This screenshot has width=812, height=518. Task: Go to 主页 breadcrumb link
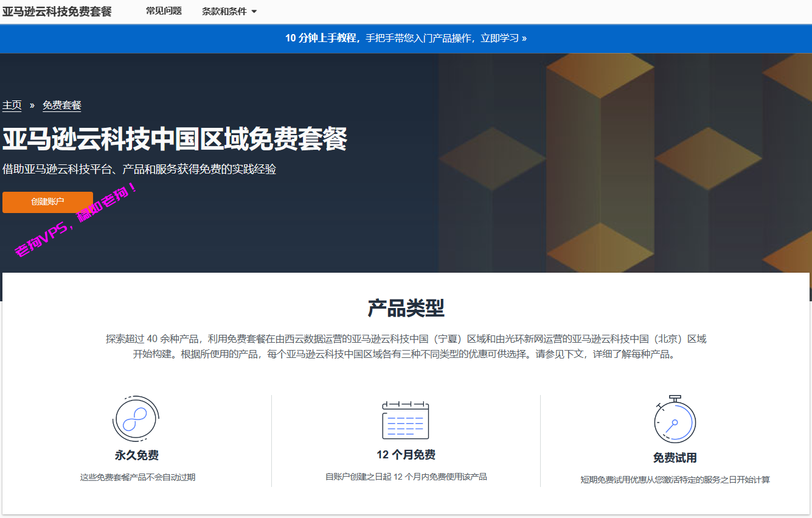point(12,105)
